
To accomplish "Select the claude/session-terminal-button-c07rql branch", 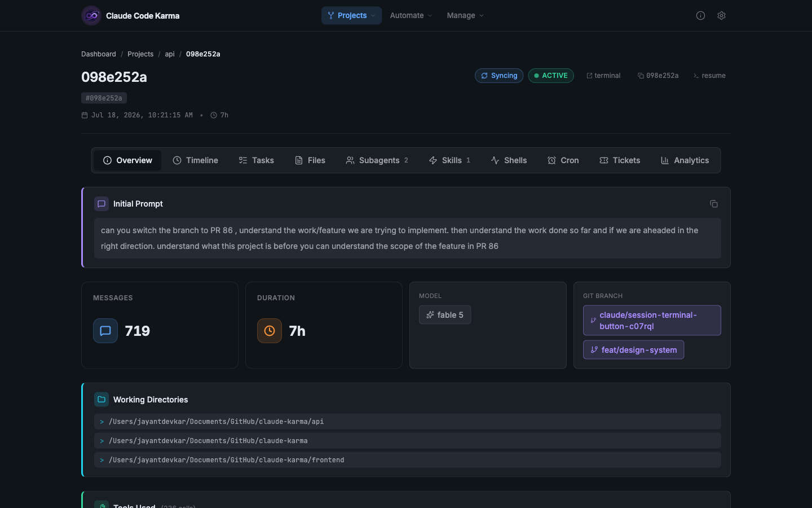I will tap(652, 321).
